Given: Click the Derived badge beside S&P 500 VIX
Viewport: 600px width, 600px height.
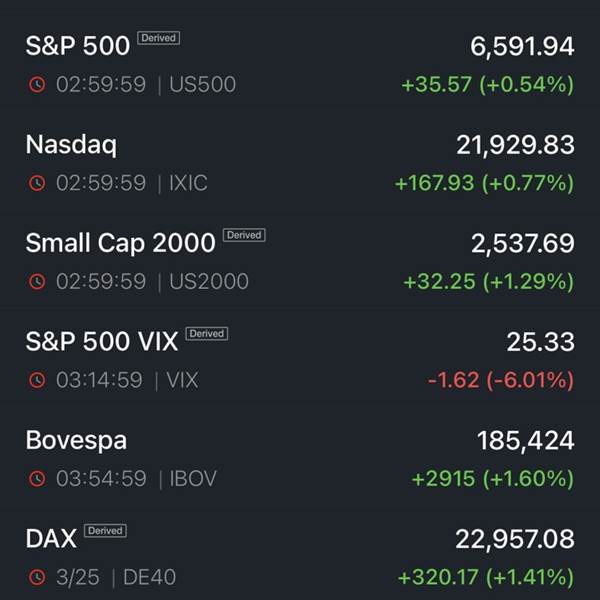Looking at the screenshot, I should (207, 333).
